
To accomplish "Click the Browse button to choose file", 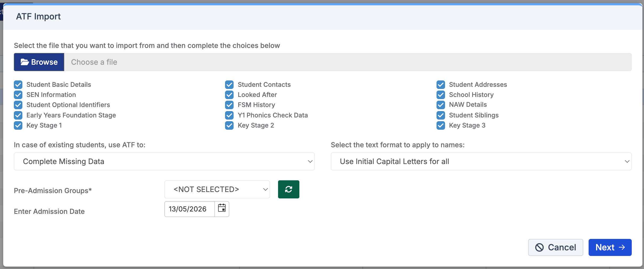I will [x=39, y=62].
